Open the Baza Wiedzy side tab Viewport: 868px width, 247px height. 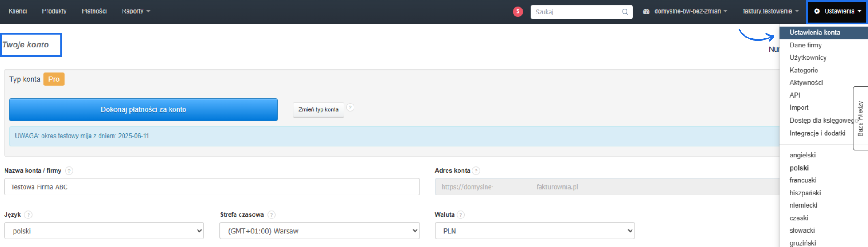[860, 118]
